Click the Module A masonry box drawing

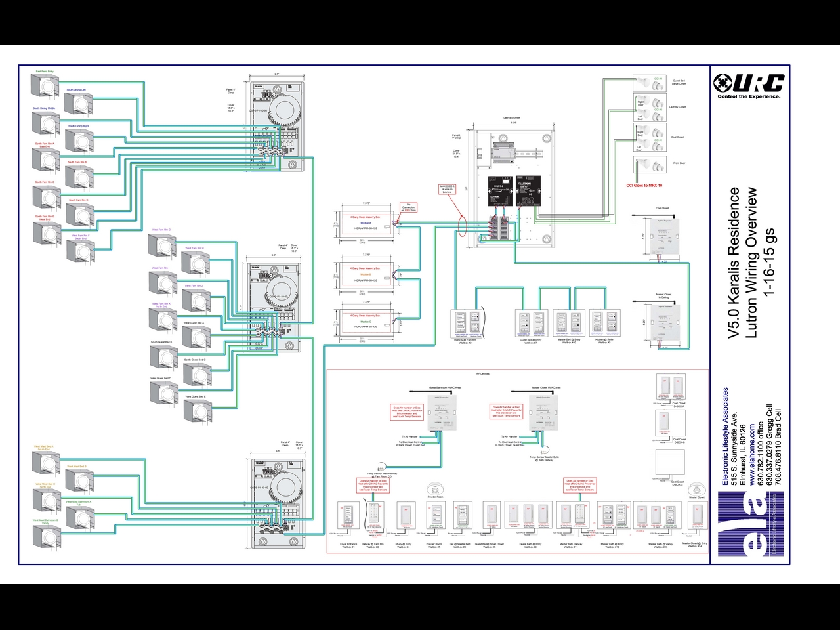366,223
